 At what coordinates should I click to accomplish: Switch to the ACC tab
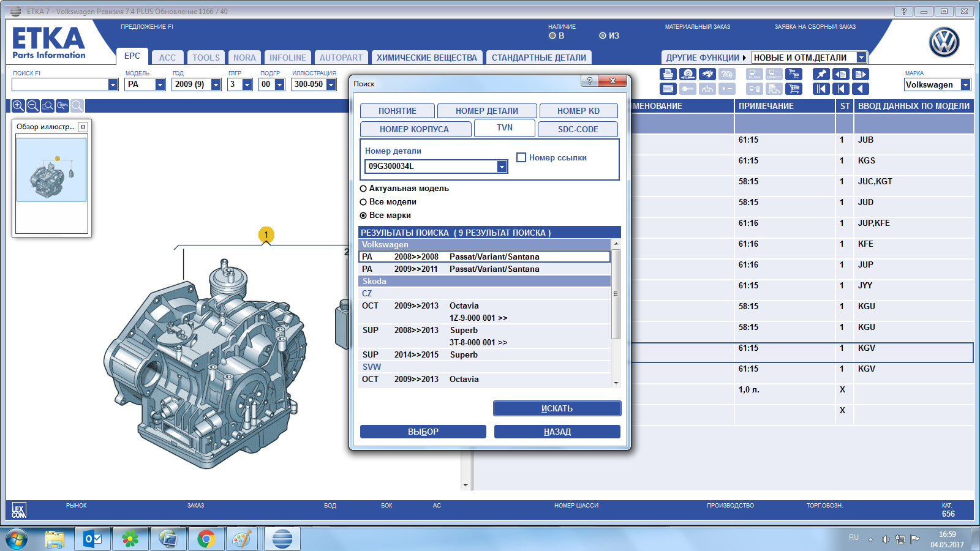coord(167,58)
